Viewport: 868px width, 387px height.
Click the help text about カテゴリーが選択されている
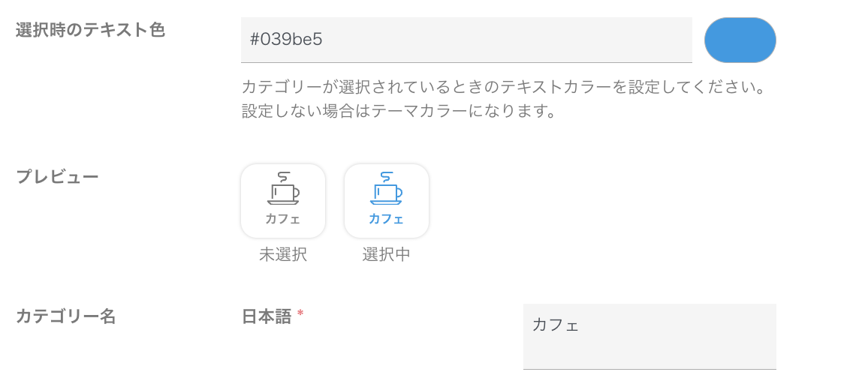point(503,88)
